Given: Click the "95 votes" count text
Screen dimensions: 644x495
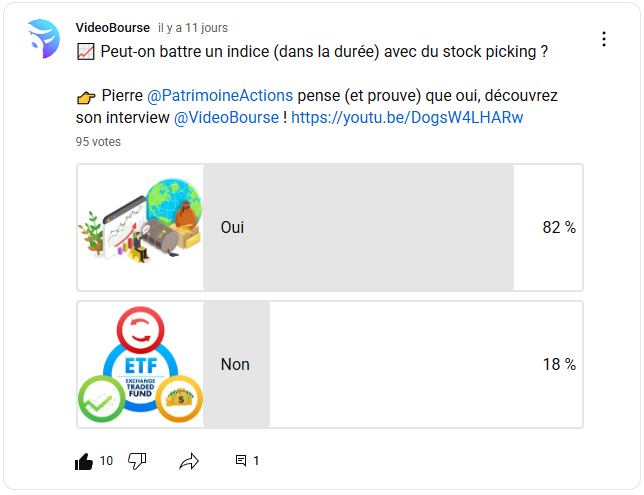Looking at the screenshot, I should coord(98,142).
